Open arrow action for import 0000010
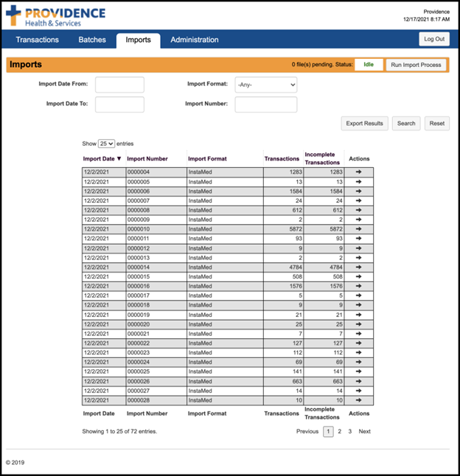 [x=358, y=228]
